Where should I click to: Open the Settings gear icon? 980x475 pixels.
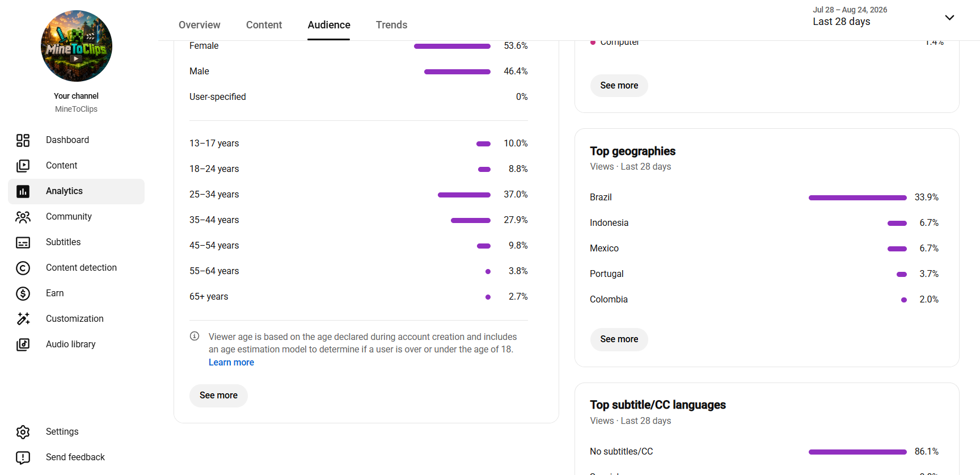[23, 432]
